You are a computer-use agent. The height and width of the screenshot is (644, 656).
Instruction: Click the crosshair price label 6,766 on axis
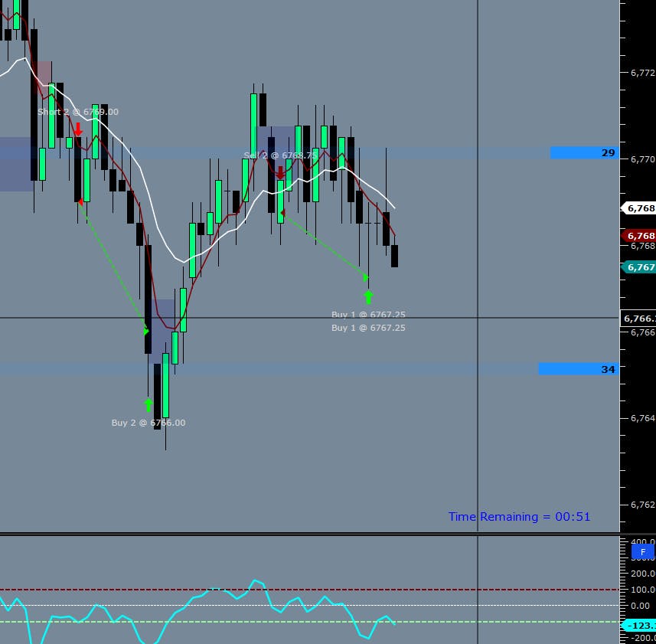[x=638, y=319]
